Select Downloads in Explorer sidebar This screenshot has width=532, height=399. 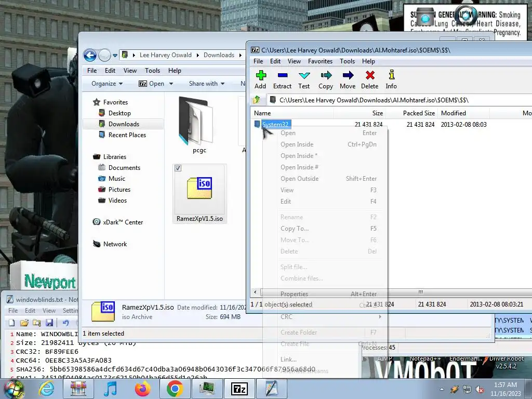[x=124, y=124]
